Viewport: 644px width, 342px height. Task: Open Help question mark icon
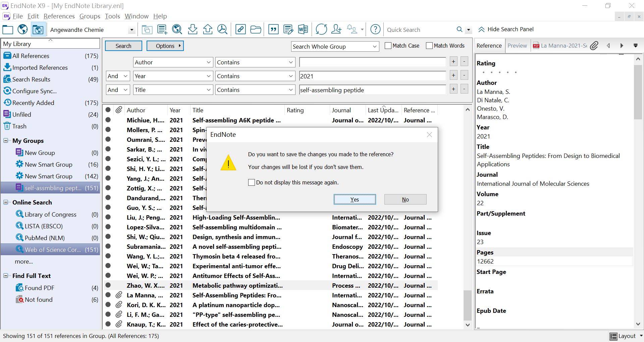click(375, 30)
